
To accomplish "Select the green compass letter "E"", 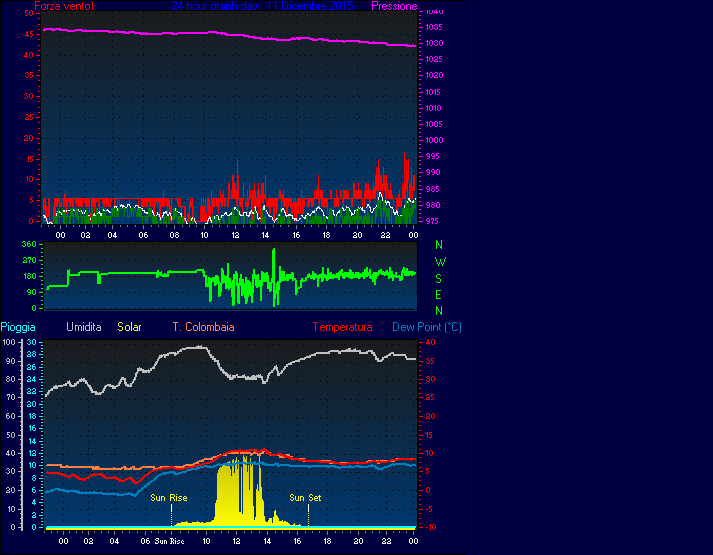I will [x=438, y=295].
